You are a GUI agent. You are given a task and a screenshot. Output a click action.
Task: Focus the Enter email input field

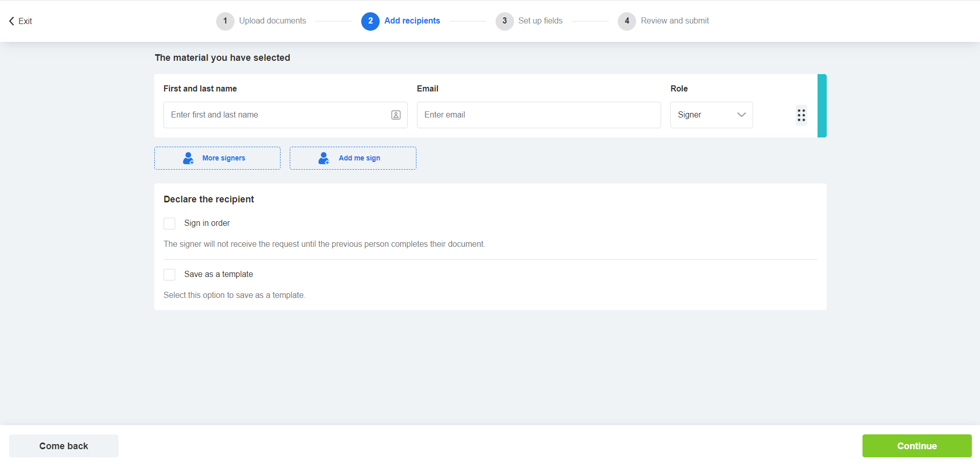(x=539, y=115)
